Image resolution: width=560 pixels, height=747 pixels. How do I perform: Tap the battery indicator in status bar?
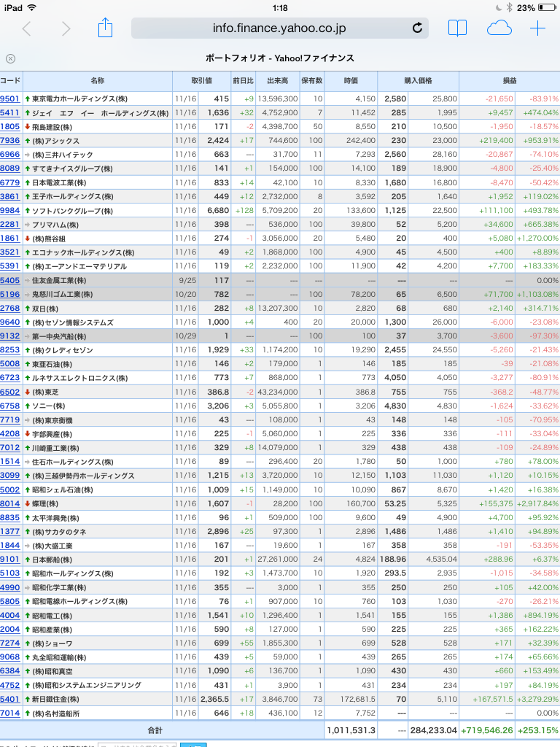point(547,7)
